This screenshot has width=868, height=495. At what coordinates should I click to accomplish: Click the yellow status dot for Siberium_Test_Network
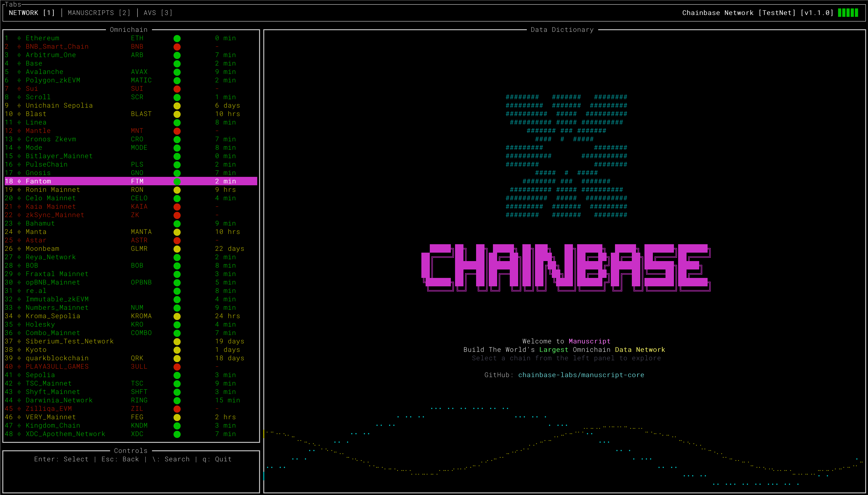pos(177,342)
